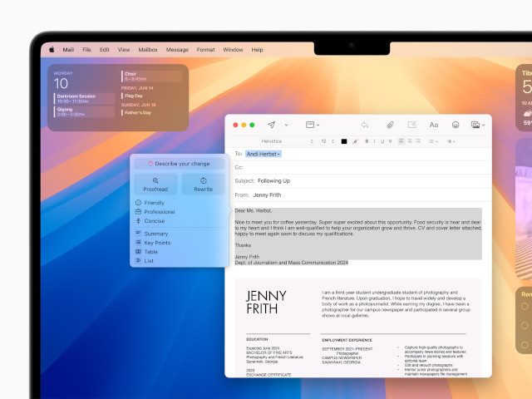This screenshot has height=399, width=532.
Task: Toggle italic formatting
Action: (x=375, y=141)
